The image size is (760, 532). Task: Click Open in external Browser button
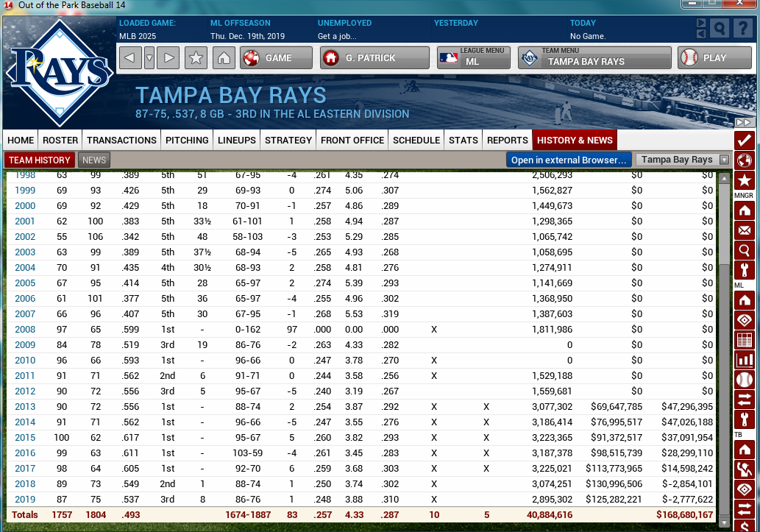[x=569, y=160]
